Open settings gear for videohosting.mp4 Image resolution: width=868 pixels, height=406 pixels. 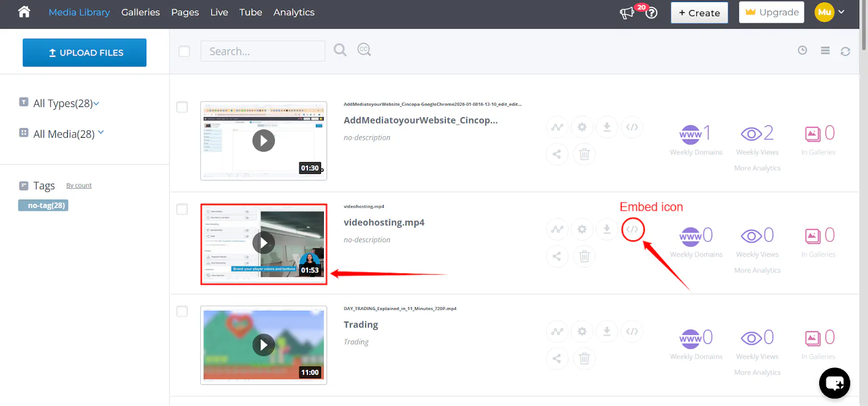(x=582, y=229)
